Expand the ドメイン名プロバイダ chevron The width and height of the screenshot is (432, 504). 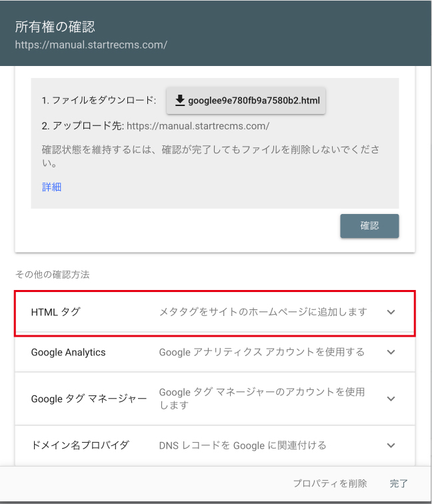click(391, 445)
